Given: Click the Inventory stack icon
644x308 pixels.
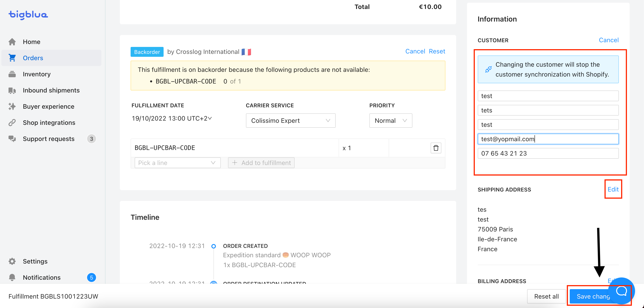Looking at the screenshot, I should [x=12, y=74].
